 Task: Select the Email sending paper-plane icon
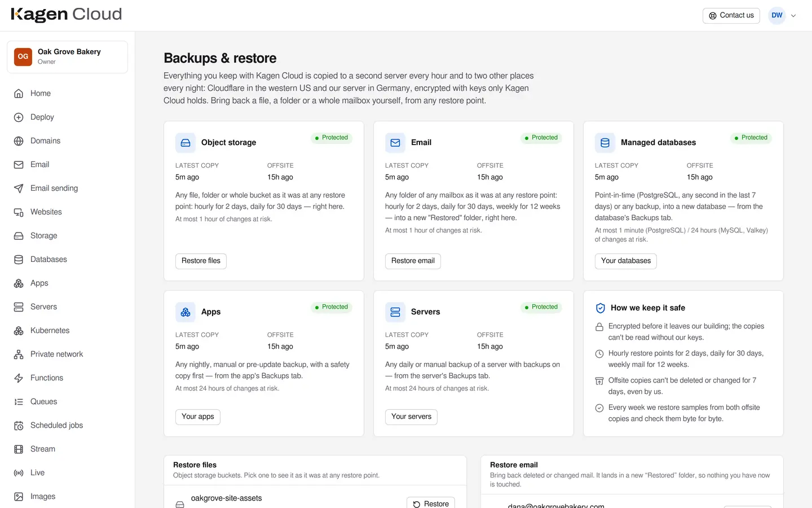pyautogui.click(x=19, y=189)
